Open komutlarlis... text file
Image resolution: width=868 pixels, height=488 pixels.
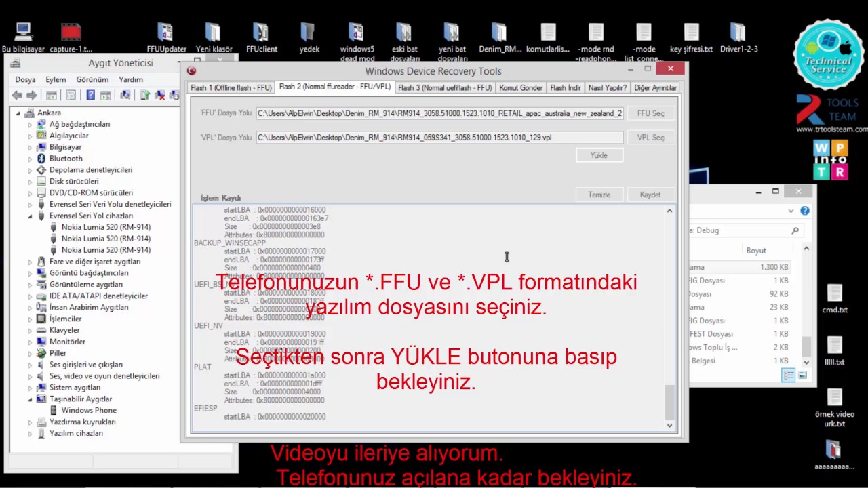(x=548, y=39)
